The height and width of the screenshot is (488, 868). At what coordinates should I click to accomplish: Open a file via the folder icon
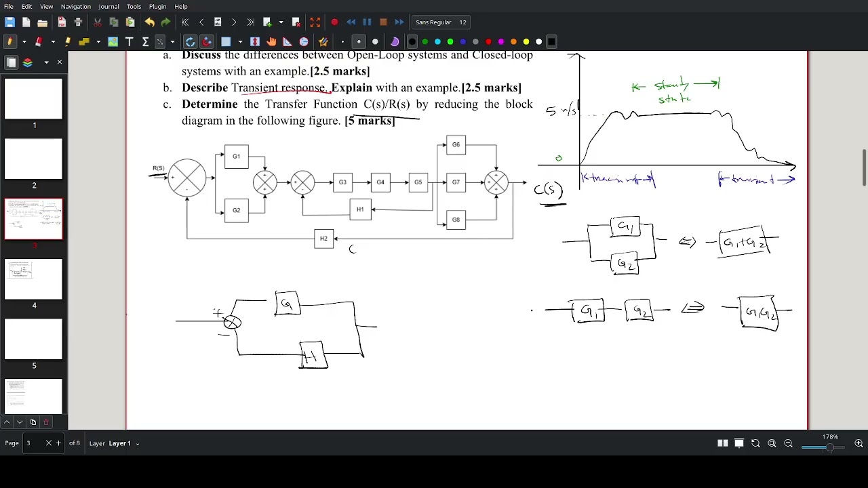[x=42, y=22]
